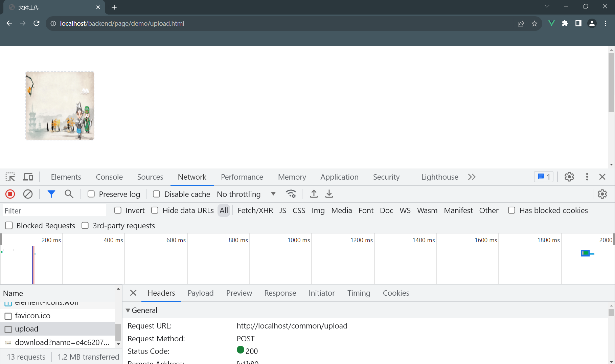Filter by Doc requests
The height and width of the screenshot is (364, 615).
pyautogui.click(x=386, y=210)
